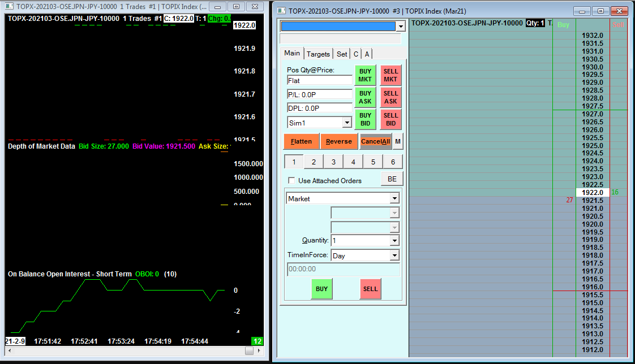The height and width of the screenshot is (364, 635).
Task: Open the Sim1 account dropdown
Action: tap(347, 123)
